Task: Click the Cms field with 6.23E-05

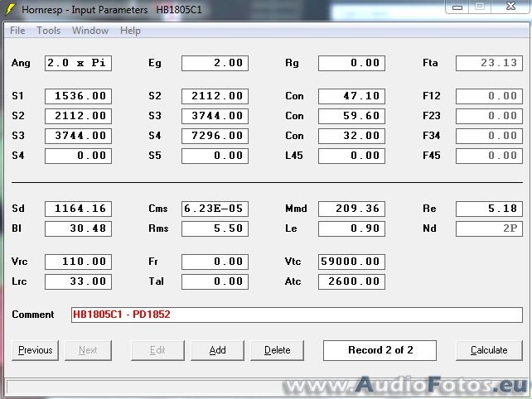Action: [x=215, y=209]
